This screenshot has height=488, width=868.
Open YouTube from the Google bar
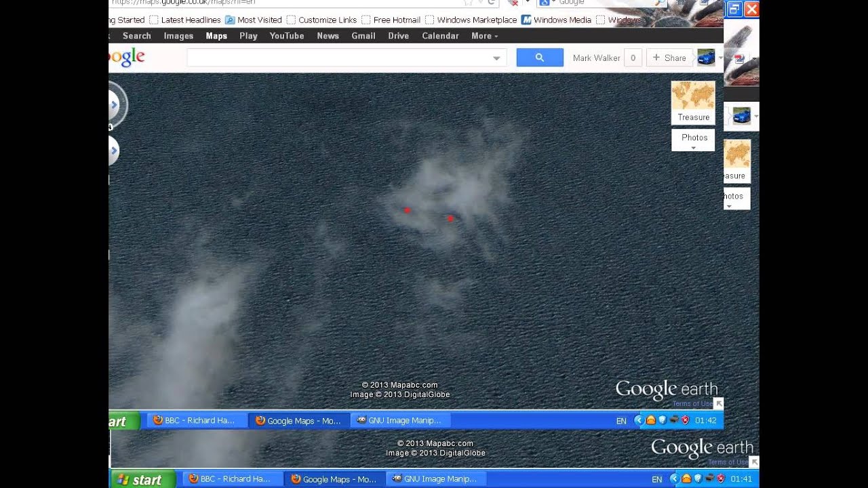click(x=287, y=36)
